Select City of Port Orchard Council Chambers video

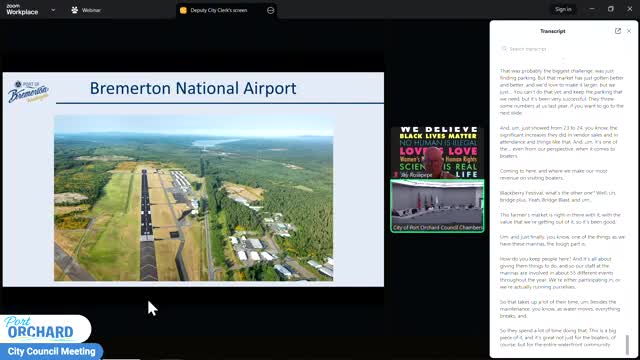click(x=437, y=206)
